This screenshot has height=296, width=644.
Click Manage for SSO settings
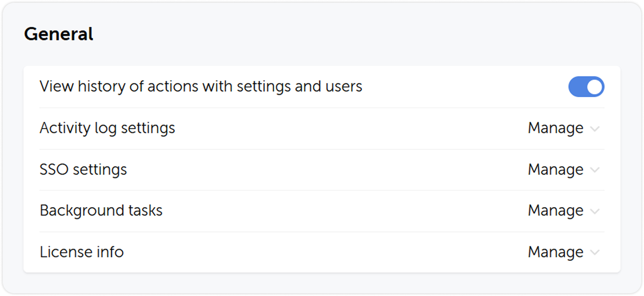click(556, 169)
